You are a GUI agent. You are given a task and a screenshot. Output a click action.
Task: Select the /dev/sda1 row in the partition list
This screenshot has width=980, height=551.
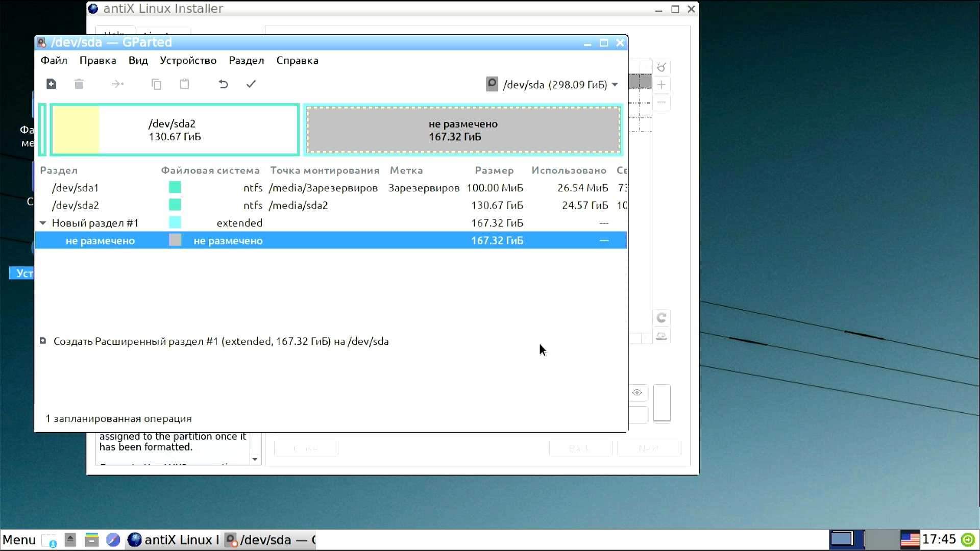[331, 188]
